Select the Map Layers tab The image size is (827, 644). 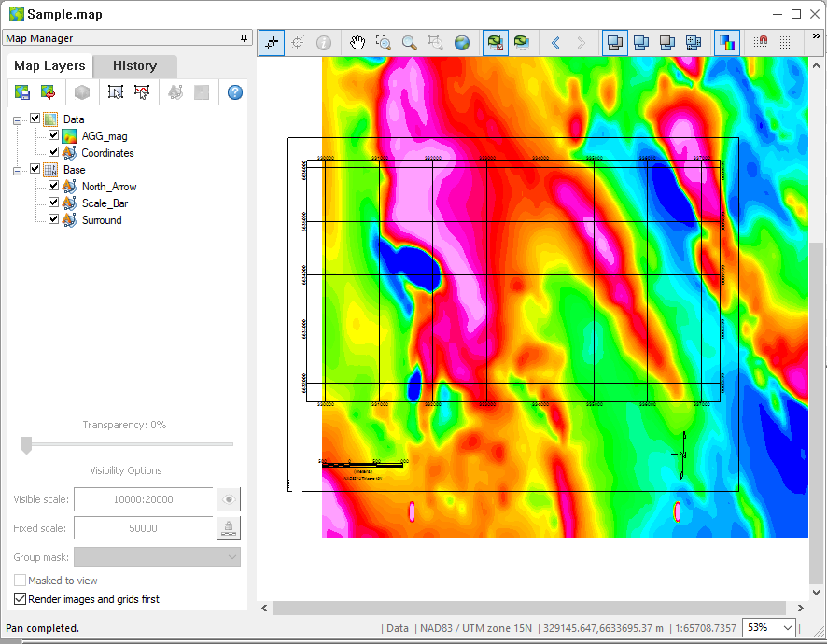click(49, 65)
